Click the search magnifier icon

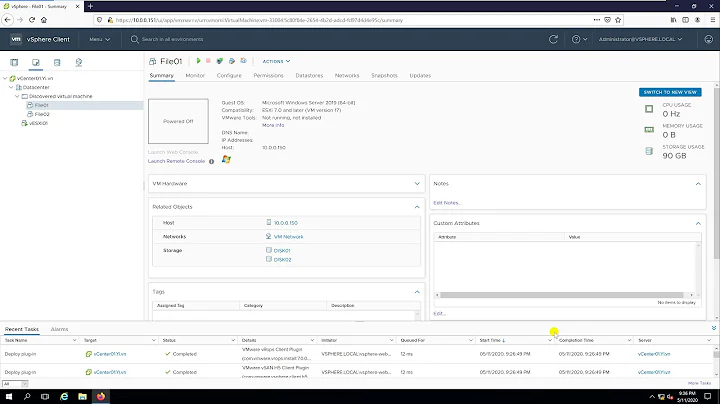(135, 39)
